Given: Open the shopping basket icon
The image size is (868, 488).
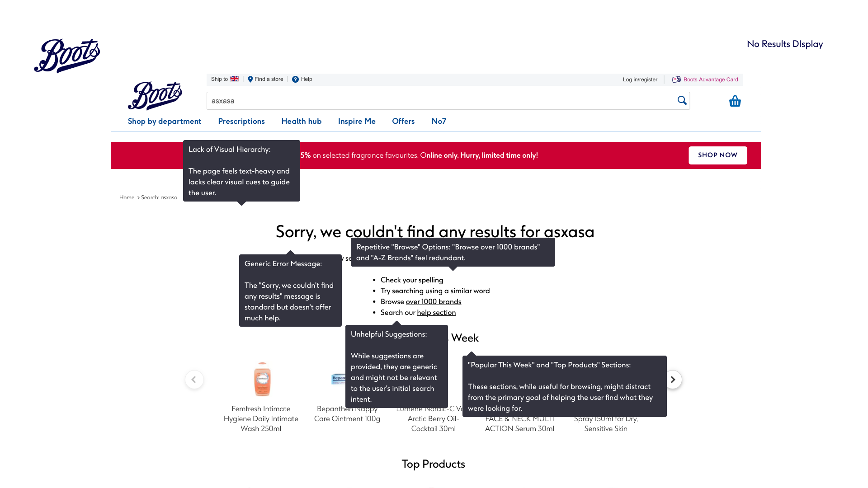Looking at the screenshot, I should tap(735, 101).
